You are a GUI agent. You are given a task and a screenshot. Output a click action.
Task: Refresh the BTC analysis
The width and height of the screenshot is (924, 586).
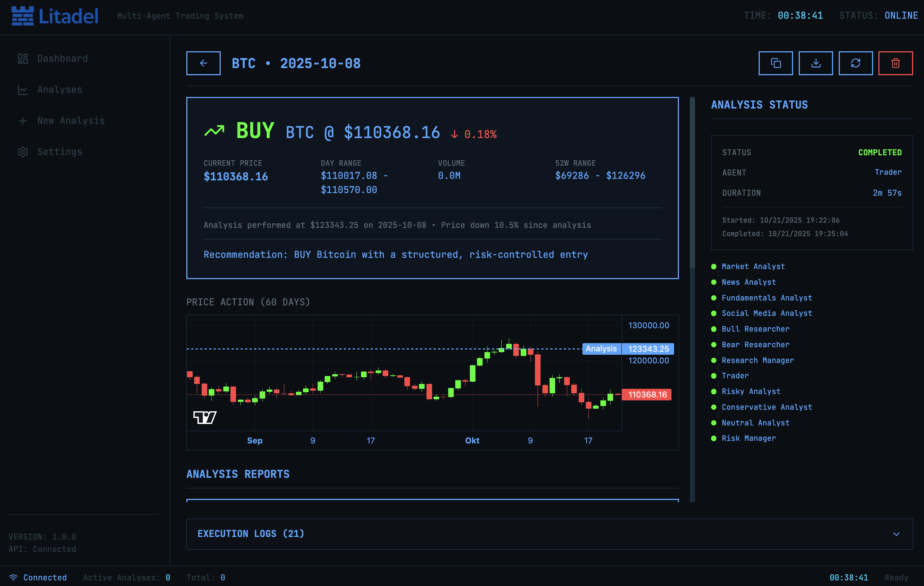tap(855, 63)
